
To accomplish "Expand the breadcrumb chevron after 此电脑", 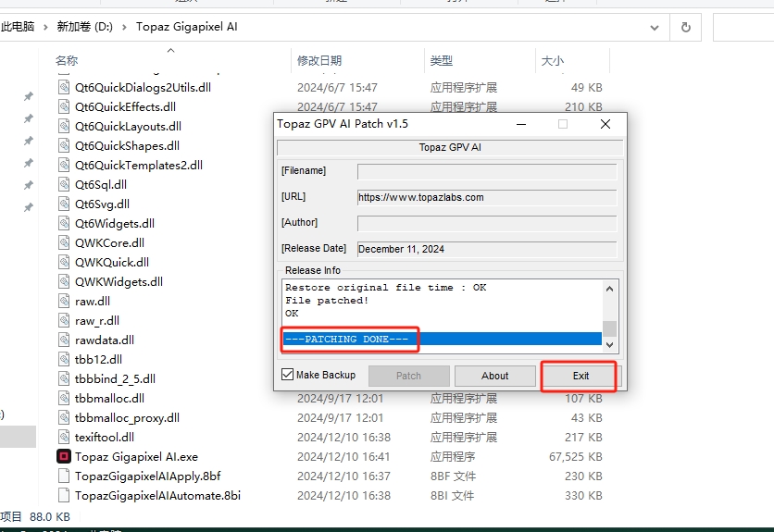I will (45, 27).
